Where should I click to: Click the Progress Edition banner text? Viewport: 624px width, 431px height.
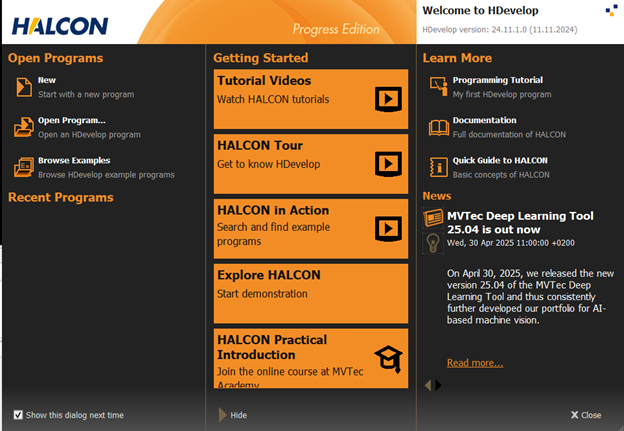point(336,29)
